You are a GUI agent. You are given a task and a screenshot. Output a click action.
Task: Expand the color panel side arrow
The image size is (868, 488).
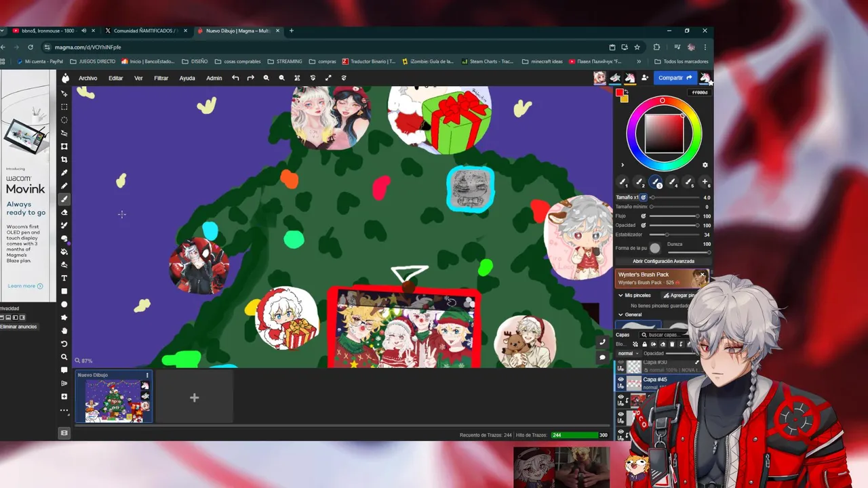point(622,165)
